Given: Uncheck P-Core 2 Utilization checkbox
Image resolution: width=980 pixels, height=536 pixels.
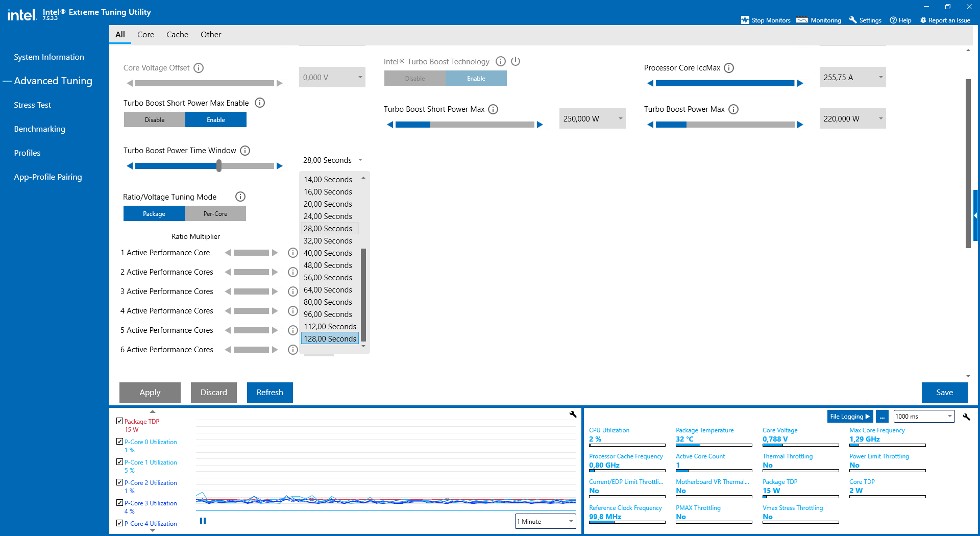Looking at the screenshot, I should pos(120,482).
